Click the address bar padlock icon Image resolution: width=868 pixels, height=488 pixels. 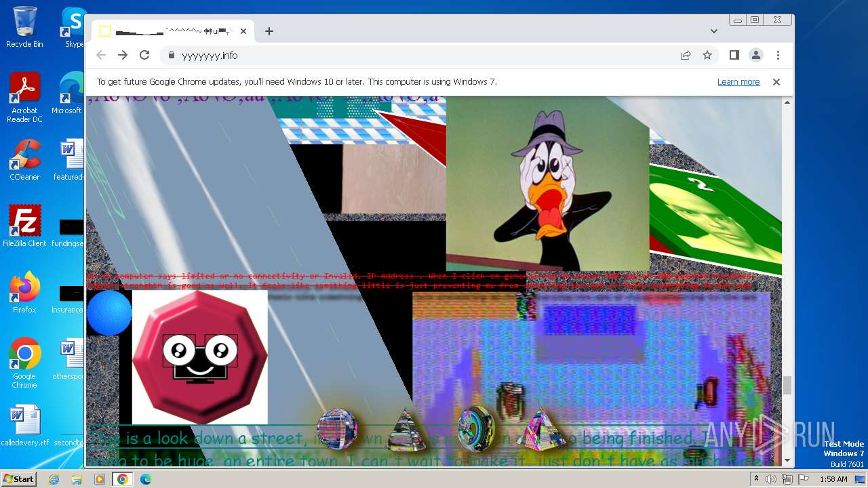[x=171, y=56]
